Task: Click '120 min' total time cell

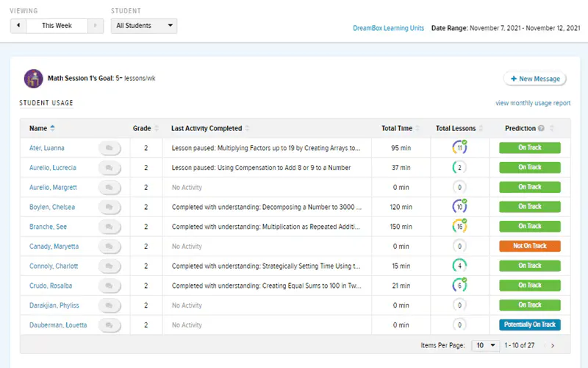Action: click(x=401, y=207)
